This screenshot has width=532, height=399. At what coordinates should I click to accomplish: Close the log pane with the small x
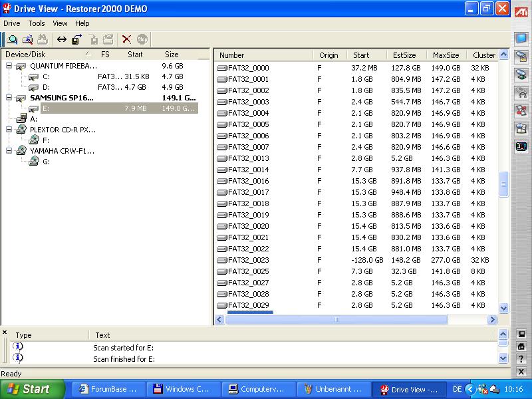click(x=5, y=332)
